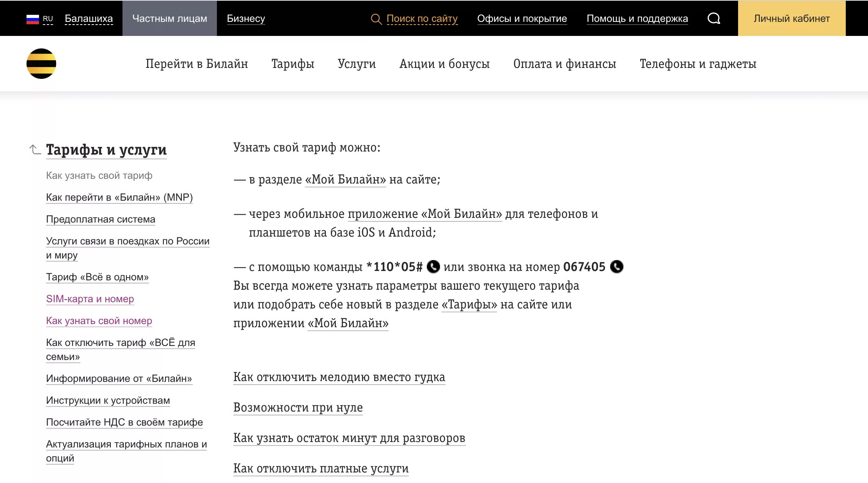This screenshot has height=483, width=868.
Task: Open Как перейти в «Билайн» (MNP)
Action: pos(119,198)
